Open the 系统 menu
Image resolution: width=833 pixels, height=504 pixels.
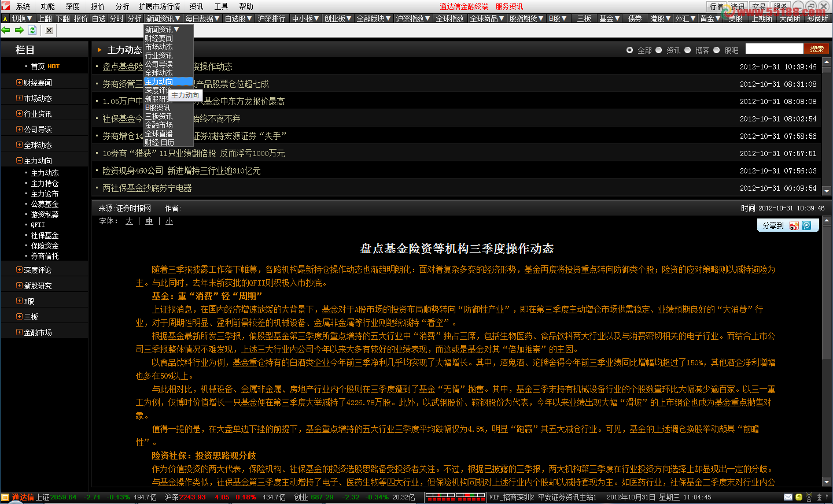tap(23, 6)
